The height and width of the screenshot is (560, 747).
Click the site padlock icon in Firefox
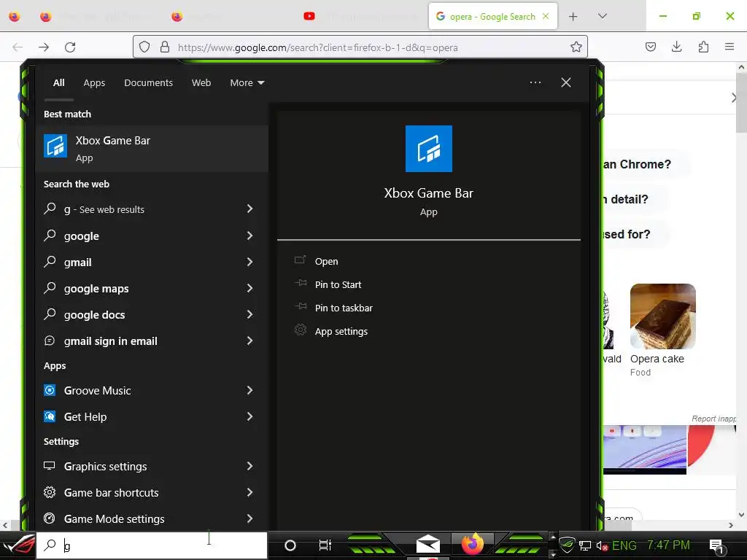pos(165,47)
